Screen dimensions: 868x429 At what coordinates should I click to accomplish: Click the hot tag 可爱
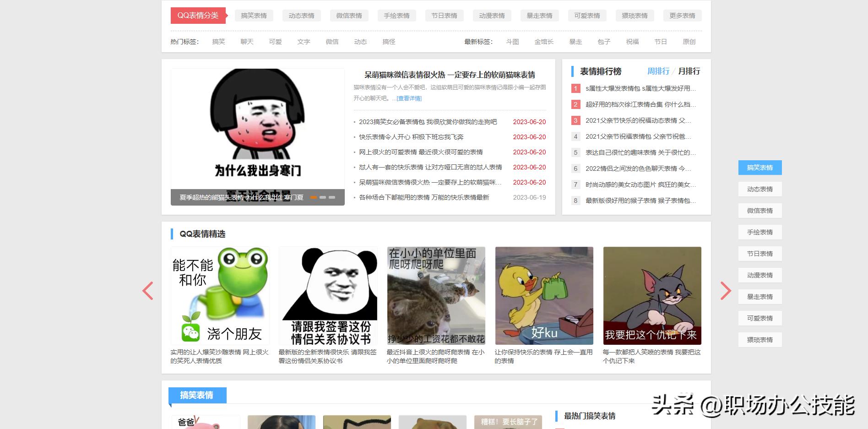[x=275, y=41]
